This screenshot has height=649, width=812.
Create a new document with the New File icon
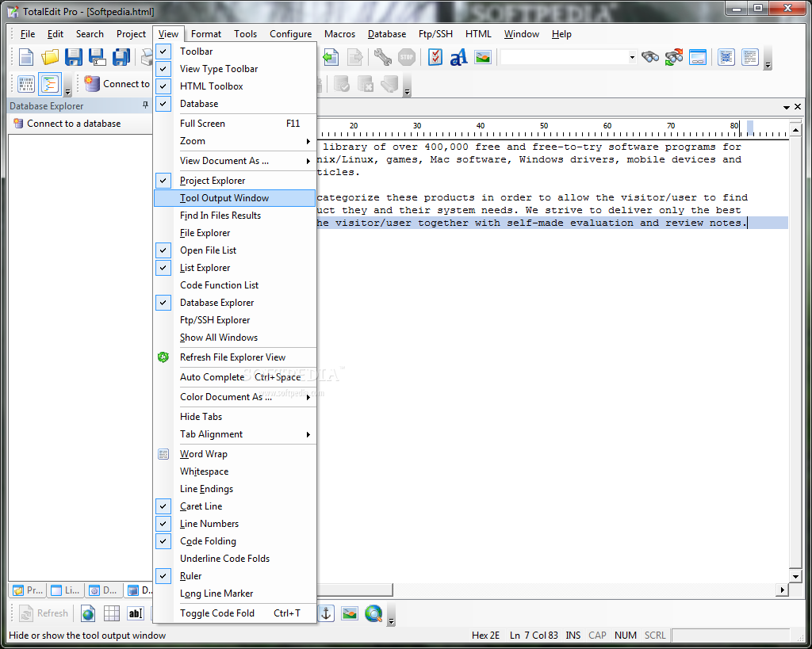[26, 57]
